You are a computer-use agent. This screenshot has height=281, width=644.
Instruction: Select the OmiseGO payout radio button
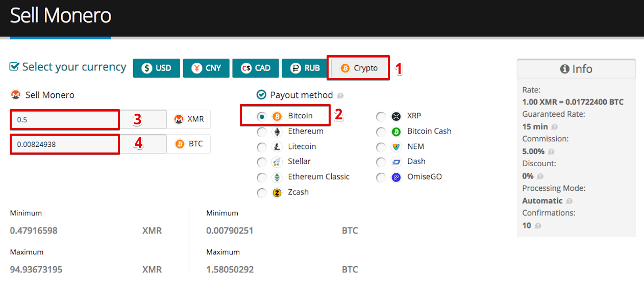pos(381,177)
